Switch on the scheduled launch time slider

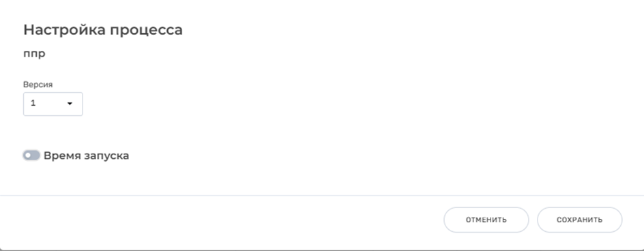point(31,156)
